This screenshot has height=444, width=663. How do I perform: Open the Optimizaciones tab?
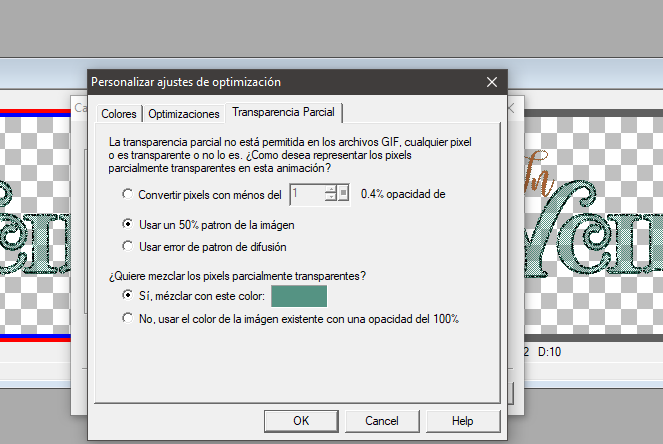point(183,114)
